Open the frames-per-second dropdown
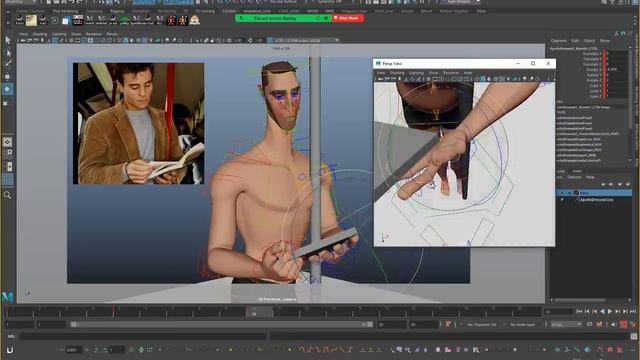Image resolution: width=640 pixels, height=360 pixels. pyautogui.click(x=566, y=324)
